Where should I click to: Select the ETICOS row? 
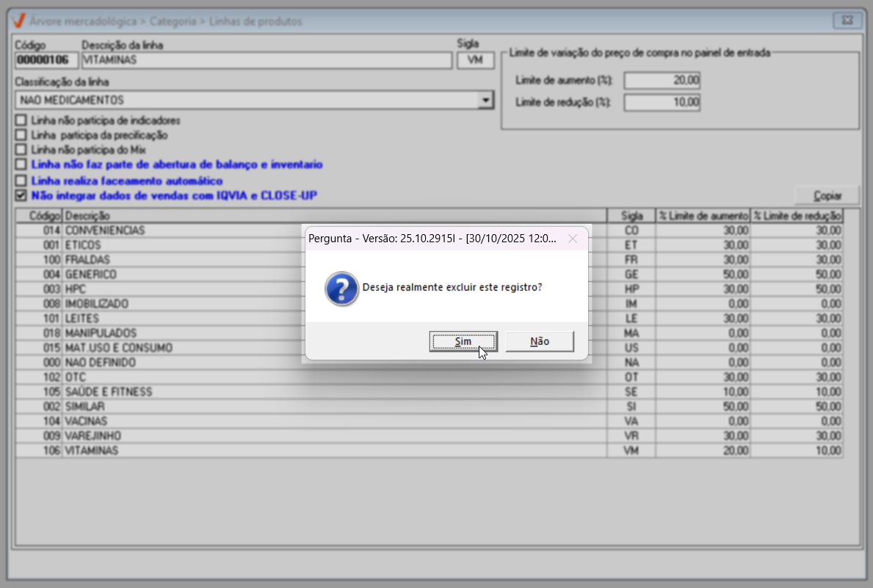[429, 245]
